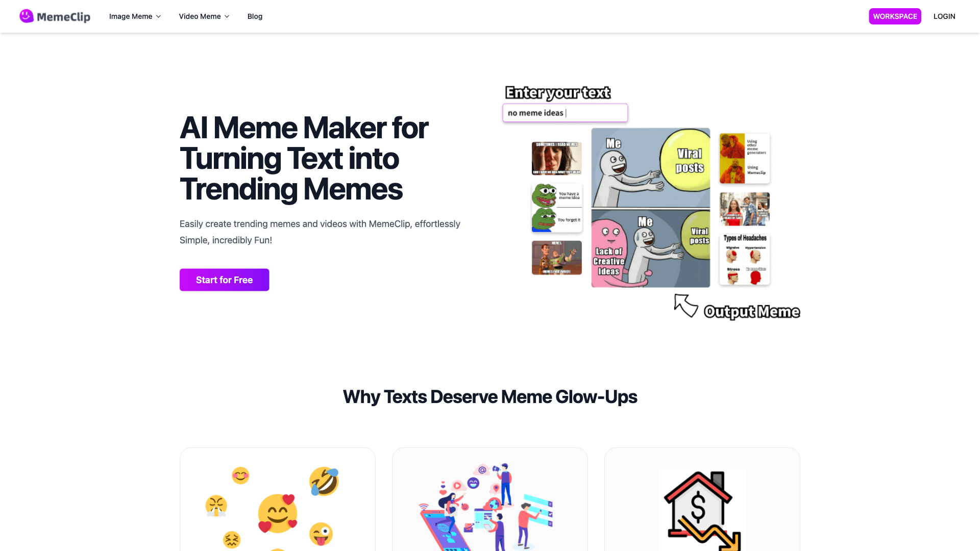Click the angry steaming face emoji
Screen dimensions: 980x551
(x=216, y=506)
